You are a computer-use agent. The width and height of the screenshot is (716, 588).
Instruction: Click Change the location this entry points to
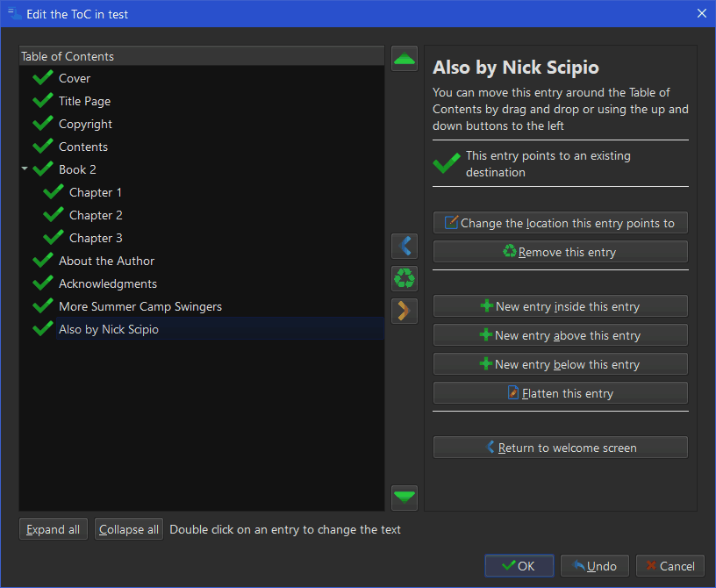561,223
